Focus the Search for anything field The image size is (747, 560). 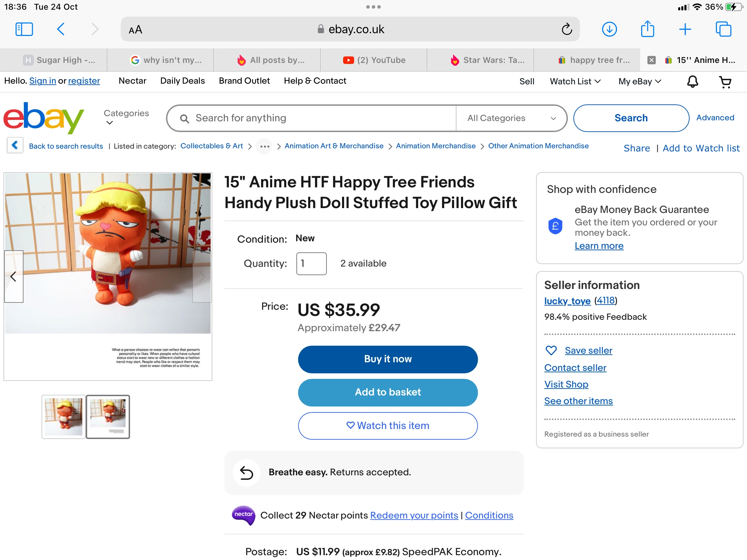(311, 118)
